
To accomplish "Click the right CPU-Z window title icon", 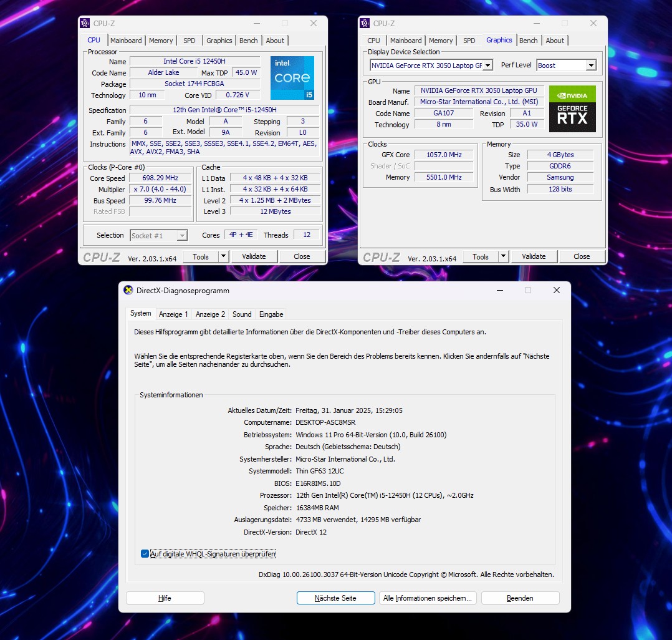I will pos(365,23).
